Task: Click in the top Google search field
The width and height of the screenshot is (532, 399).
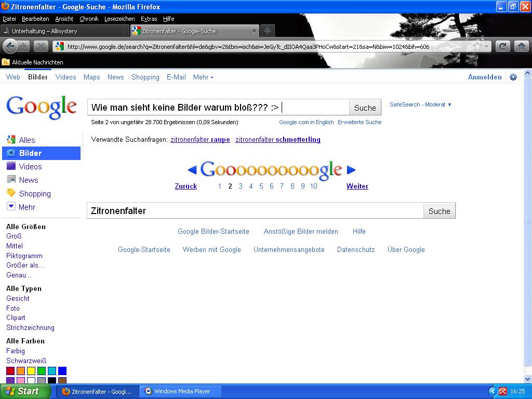Action: 218,108
